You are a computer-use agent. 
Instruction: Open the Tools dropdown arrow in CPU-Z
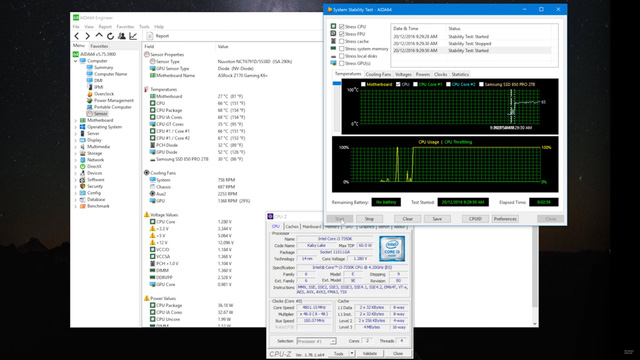[x=351, y=353]
